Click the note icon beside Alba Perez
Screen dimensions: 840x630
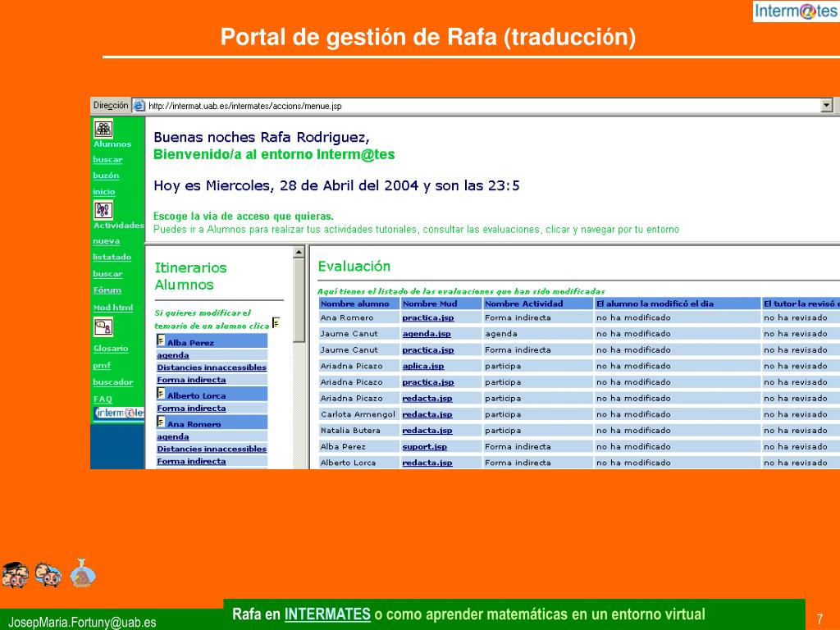161,340
